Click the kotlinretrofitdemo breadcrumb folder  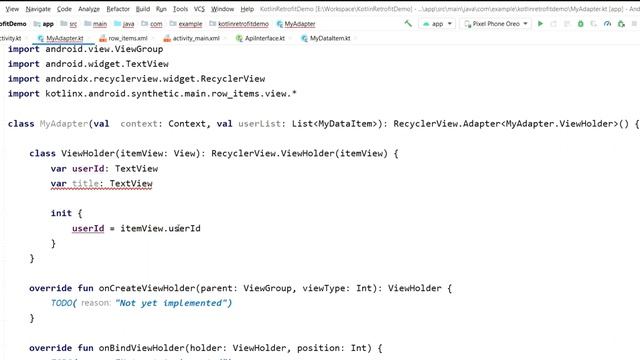(239, 24)
